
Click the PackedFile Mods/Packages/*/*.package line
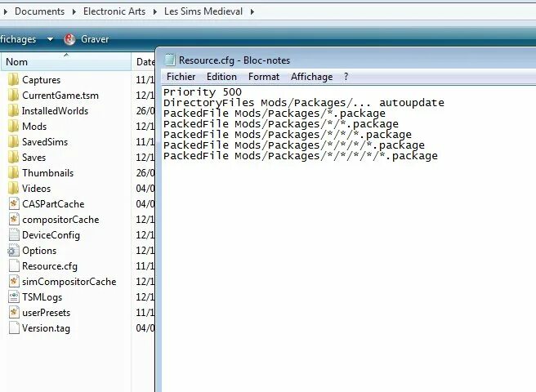[280, 123]
